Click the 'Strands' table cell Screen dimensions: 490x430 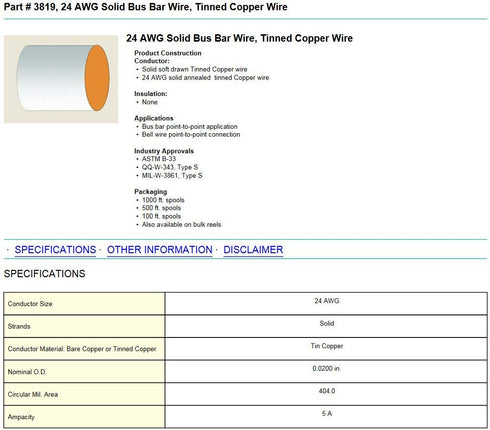[84, 326]
